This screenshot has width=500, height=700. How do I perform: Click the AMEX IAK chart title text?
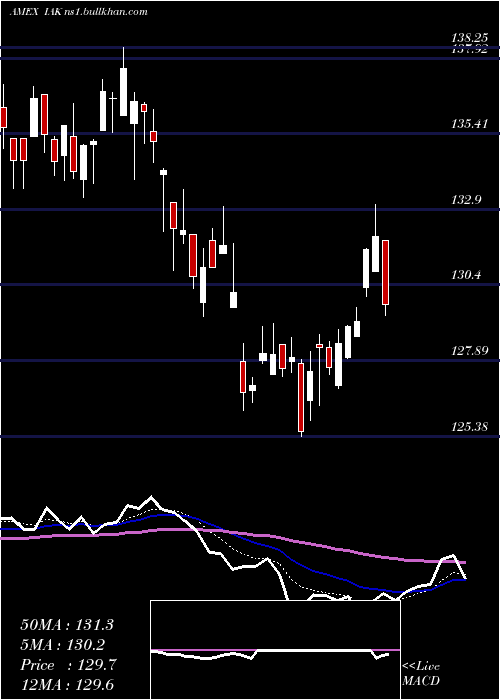point(79,12)
